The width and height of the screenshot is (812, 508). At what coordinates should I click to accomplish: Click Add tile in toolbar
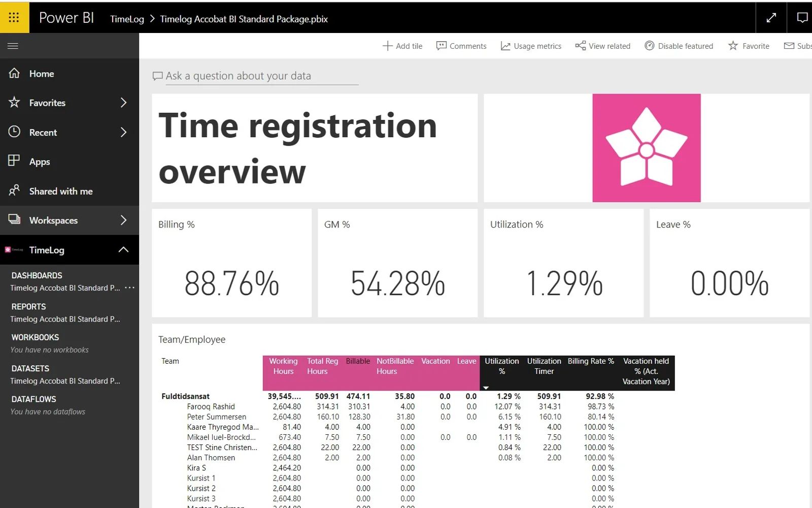point(402,46)
